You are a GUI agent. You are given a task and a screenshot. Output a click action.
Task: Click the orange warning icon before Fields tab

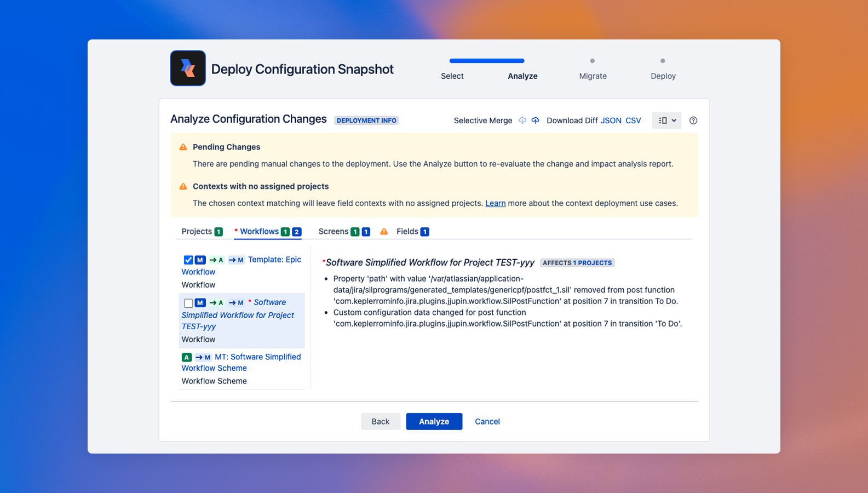click(x=384, y=232)
